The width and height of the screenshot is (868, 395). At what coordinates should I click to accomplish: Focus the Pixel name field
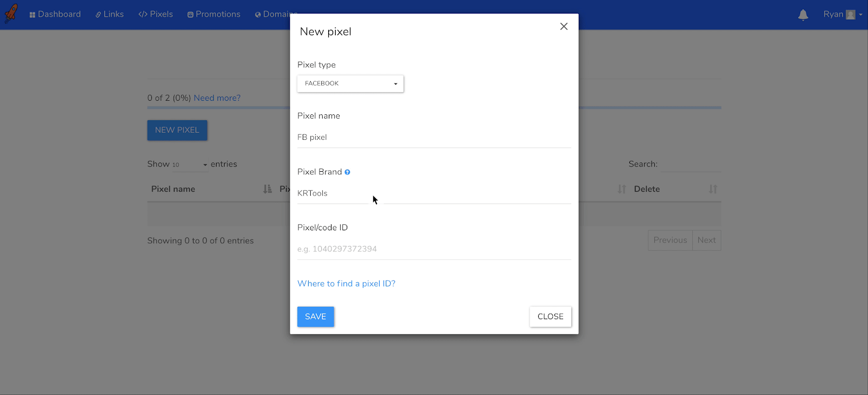(434, 137)
